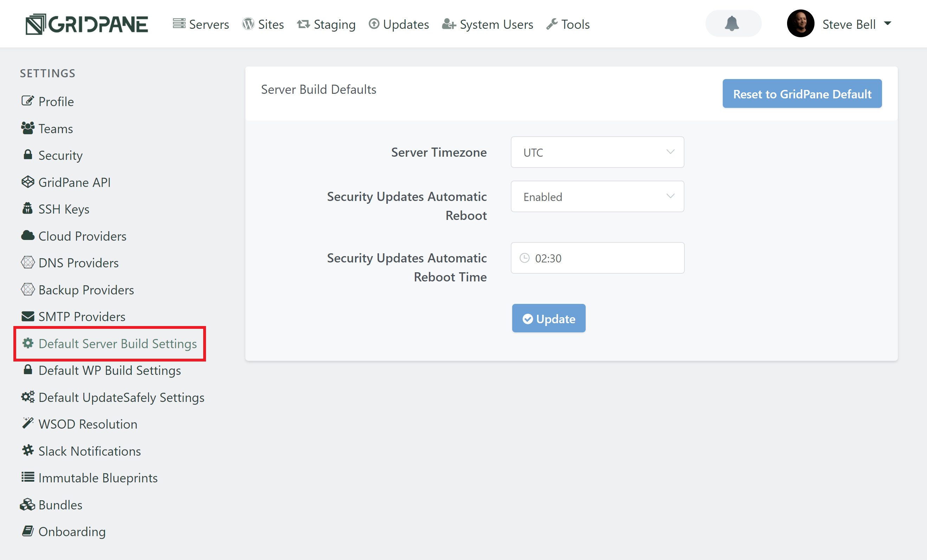Open notifications via the bell icon
This screenshot has height=560, width=927.
[x=733, y=23]
